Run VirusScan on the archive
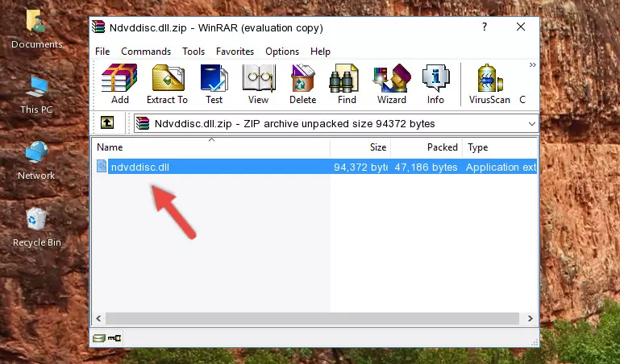The height and width of the screenshot is (364, 620). [x=489, y=84]
